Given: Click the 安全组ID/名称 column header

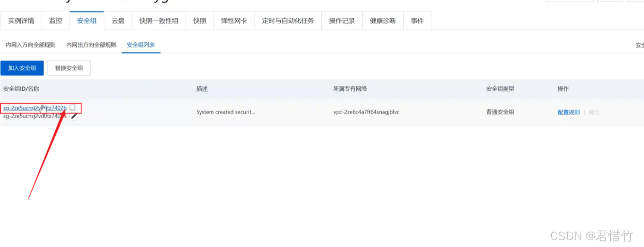Looking at the screenshot, I should tap(21, 89).
